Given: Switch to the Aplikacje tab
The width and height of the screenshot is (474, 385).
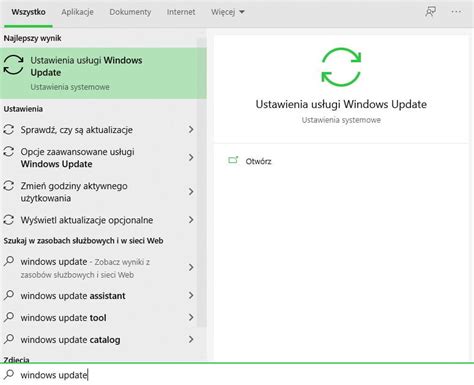Looking at the screenshot, I should [x=77, y=12].
